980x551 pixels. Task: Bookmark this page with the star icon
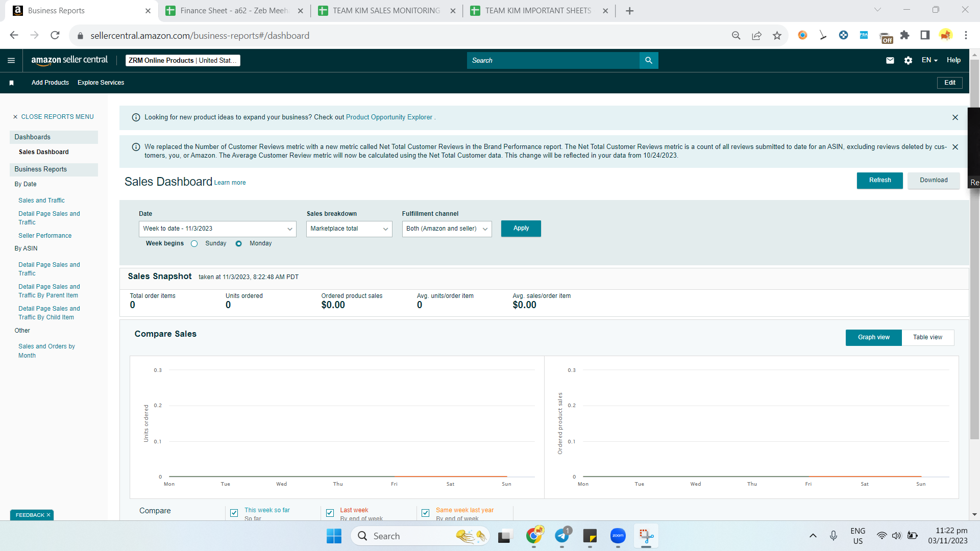777,35
